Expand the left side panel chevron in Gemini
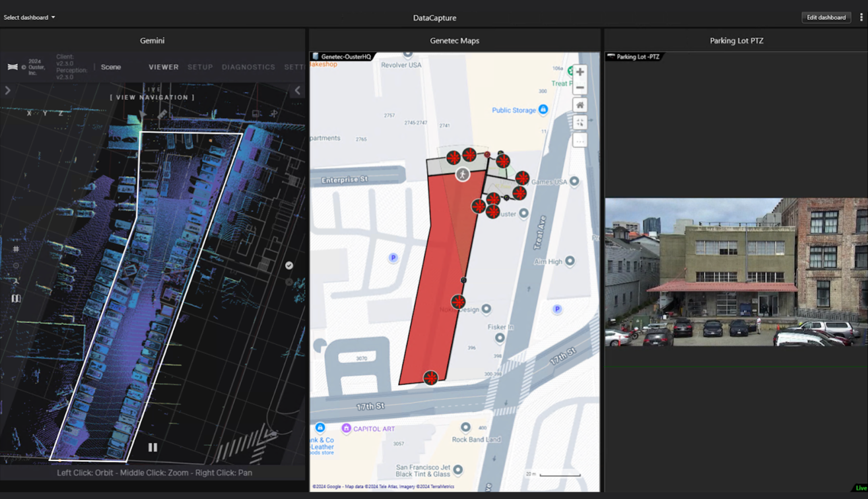Viewport: 868px width, 499px height. pos(8,90)
